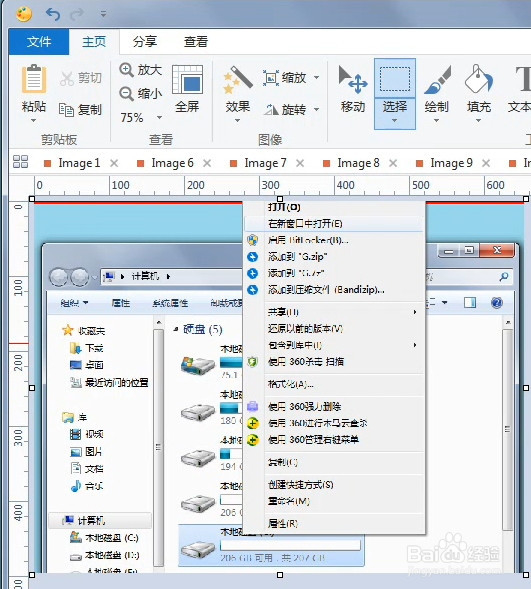
Task: Close the Image 6 tab
Action: 207,163
